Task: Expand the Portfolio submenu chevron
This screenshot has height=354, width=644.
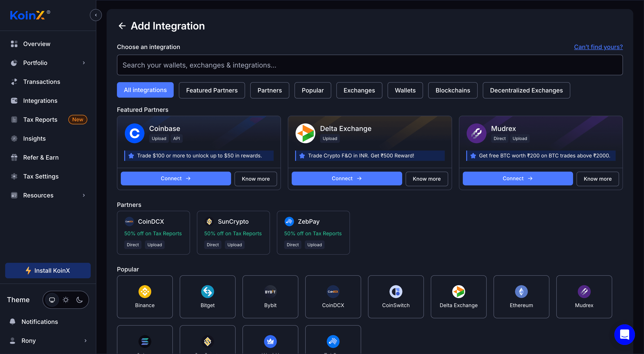Action: pos(84,63)
